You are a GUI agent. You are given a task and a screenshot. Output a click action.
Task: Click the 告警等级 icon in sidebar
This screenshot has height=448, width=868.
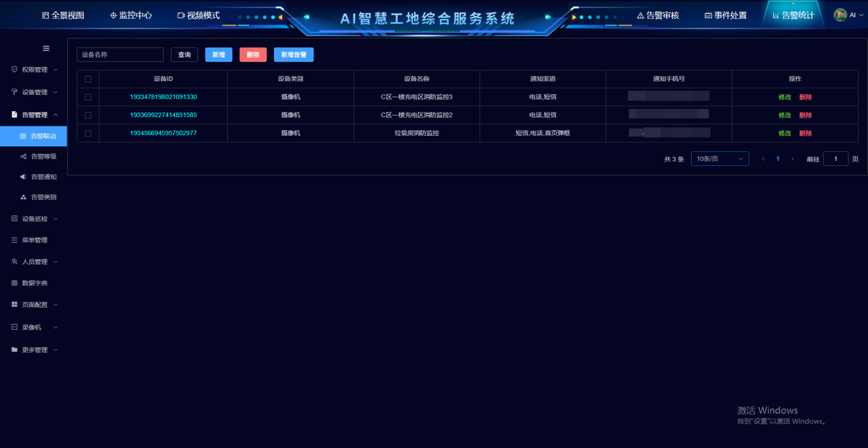pos(23,157)
